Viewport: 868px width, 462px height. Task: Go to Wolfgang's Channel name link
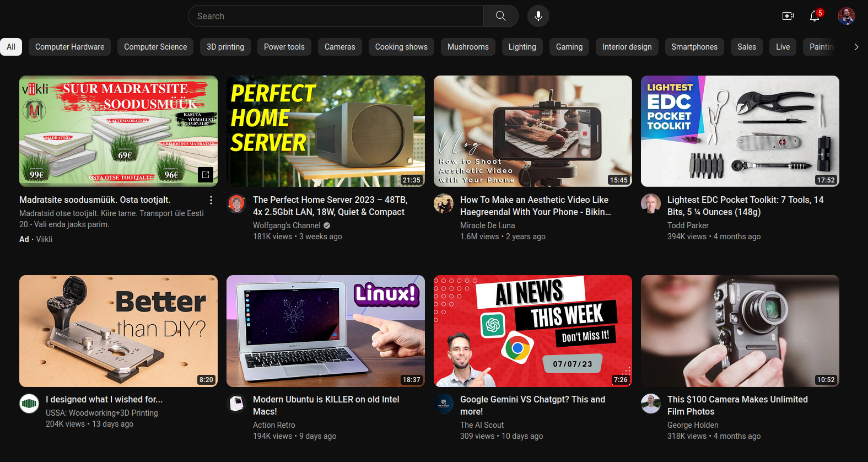[x=287, y=225]
